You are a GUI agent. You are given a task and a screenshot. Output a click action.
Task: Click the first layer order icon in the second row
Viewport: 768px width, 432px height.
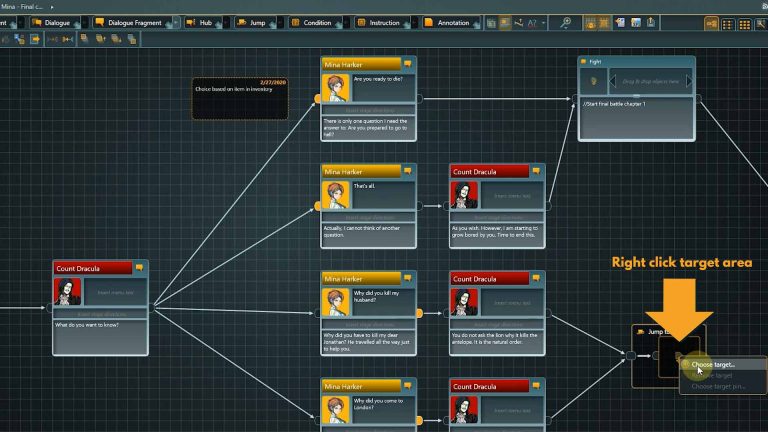tap(84, 38)
